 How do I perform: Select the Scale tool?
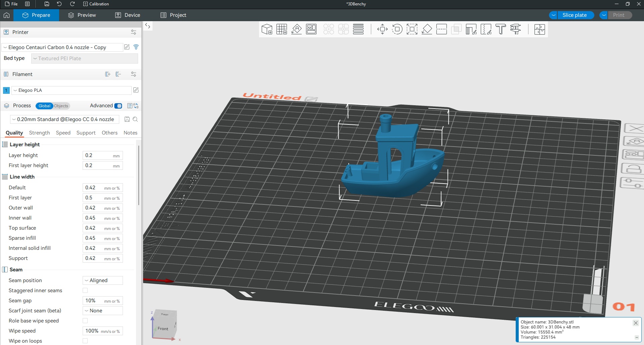(412, 29)
